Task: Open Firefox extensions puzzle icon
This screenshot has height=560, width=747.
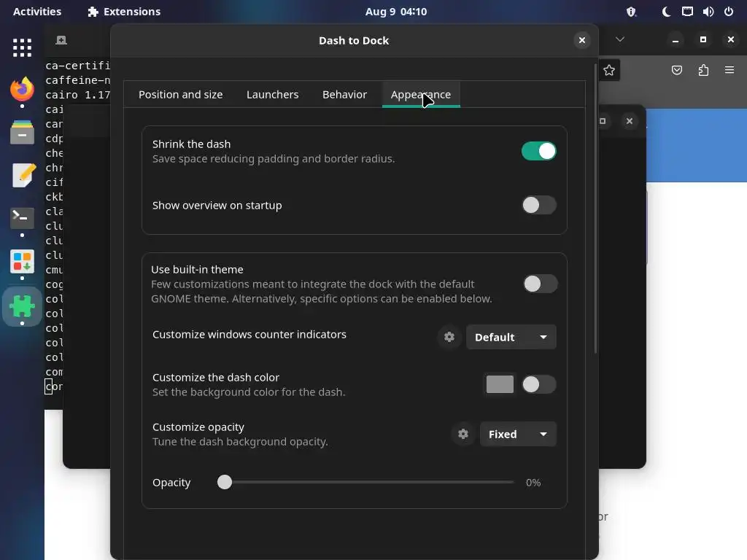Action: pyautogui.click(x=703, y=71)
